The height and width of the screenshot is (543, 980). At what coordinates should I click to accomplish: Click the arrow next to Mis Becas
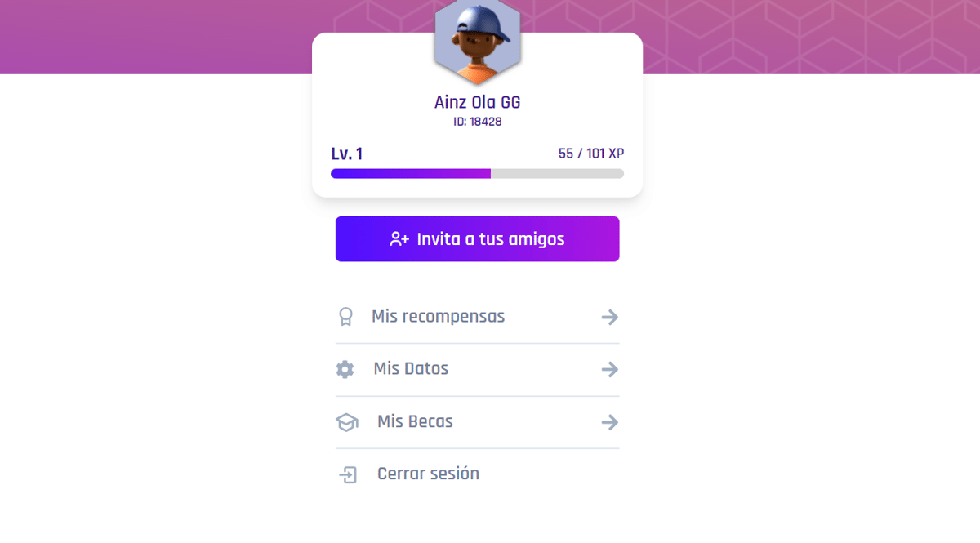tap(609, 422)
